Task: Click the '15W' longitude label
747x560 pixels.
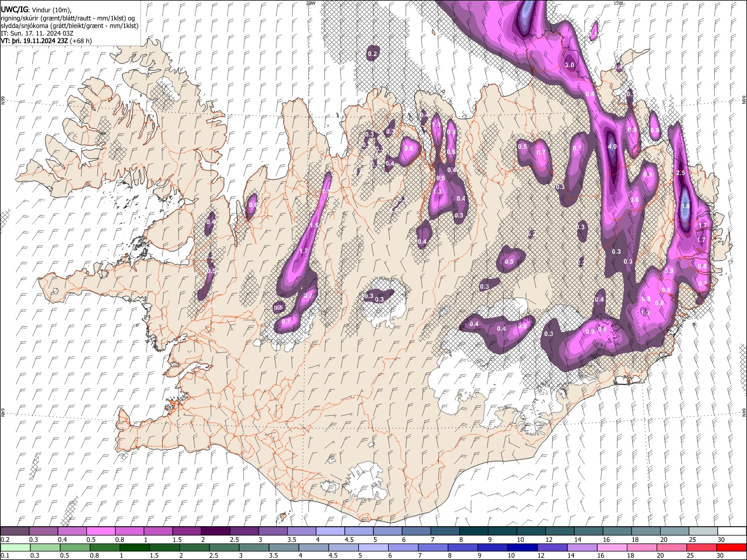Action: click(x=618, y=3)
